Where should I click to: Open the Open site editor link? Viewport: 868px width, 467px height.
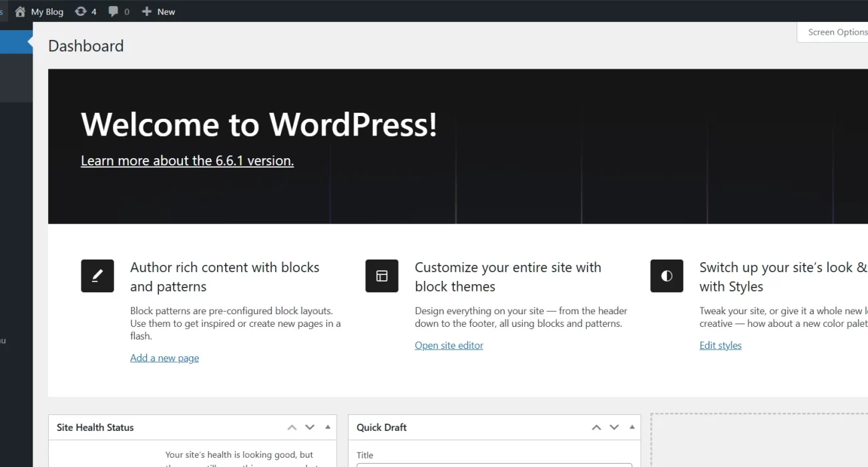[x=449, y=346]
